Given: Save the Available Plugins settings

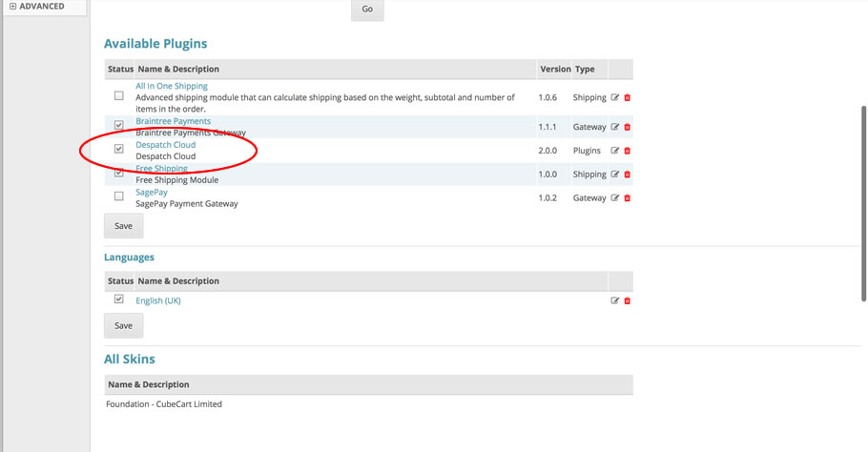Looking at the screenshot, I should click(123, 226).
